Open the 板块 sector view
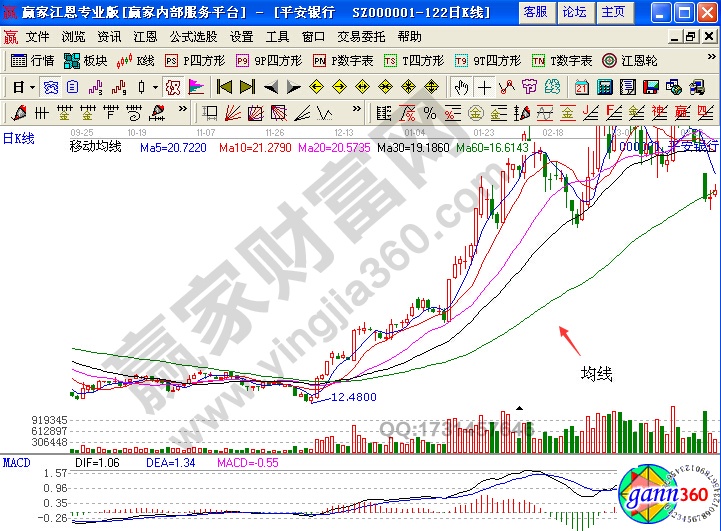 pos(86,61)
